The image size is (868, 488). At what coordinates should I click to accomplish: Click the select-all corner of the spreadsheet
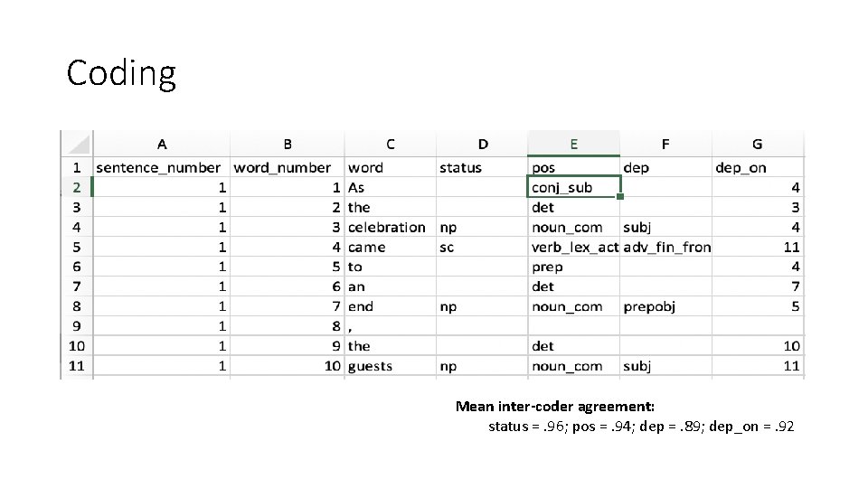tap(77, 144)
